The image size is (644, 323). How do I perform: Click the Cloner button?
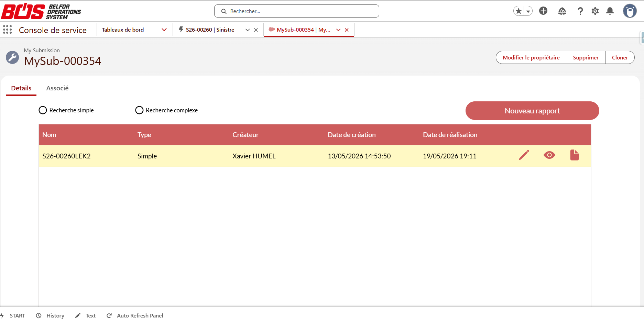620,57
